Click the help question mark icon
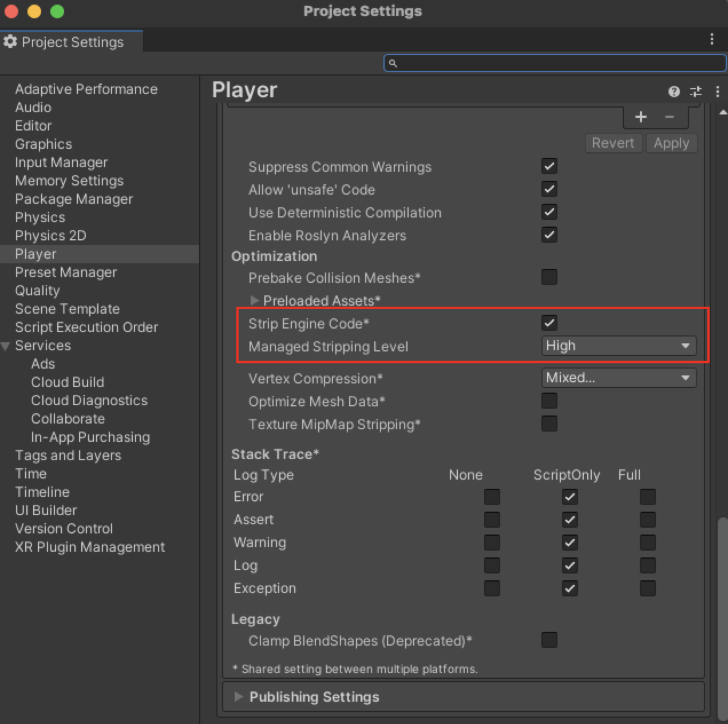The height and width of the screenshot is (724, 728). point(674,92)
